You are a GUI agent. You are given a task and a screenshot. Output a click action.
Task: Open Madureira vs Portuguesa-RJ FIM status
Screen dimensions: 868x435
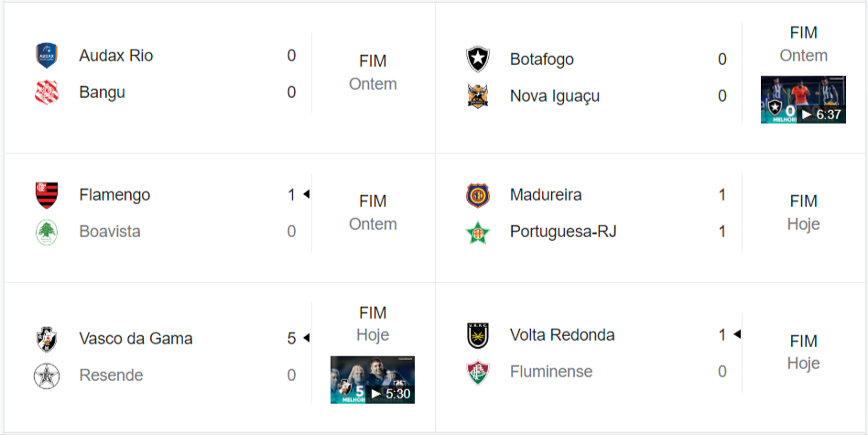point(803,201)
